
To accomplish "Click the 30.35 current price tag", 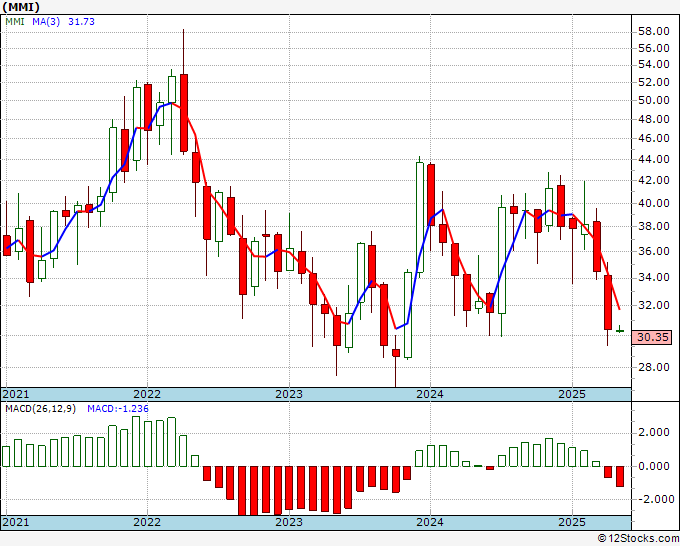I will [x=653, y=337].
